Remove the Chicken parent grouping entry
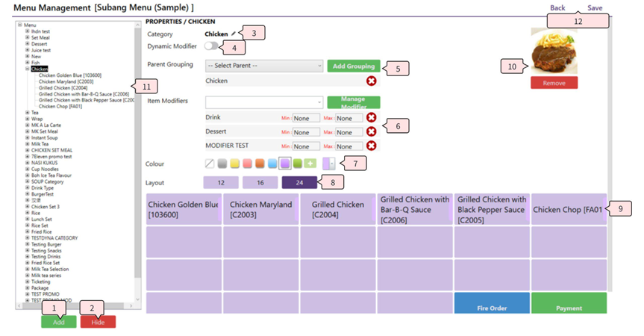The width and height of the screenshot is (644, 336). pos(371,81)
